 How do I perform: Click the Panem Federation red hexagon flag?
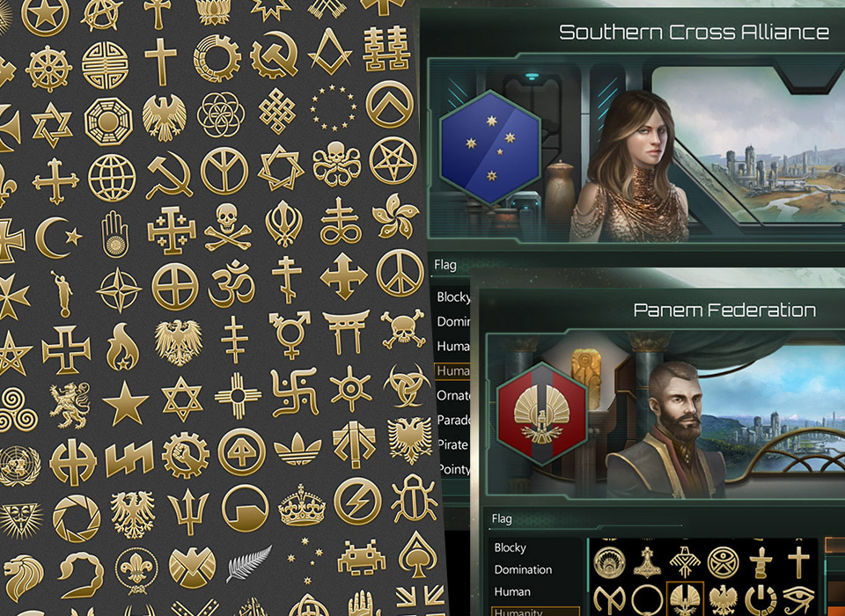tap(542, 414)
